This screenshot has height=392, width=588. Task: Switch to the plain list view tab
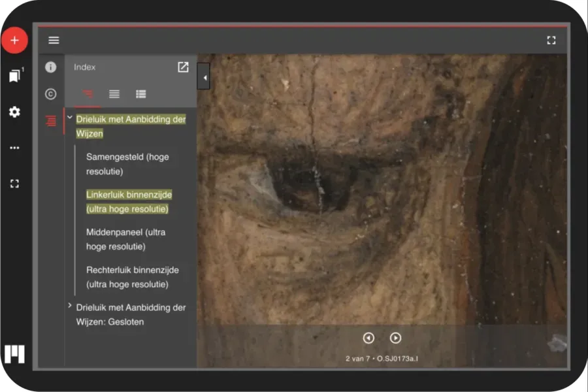[x=114, y=94]
